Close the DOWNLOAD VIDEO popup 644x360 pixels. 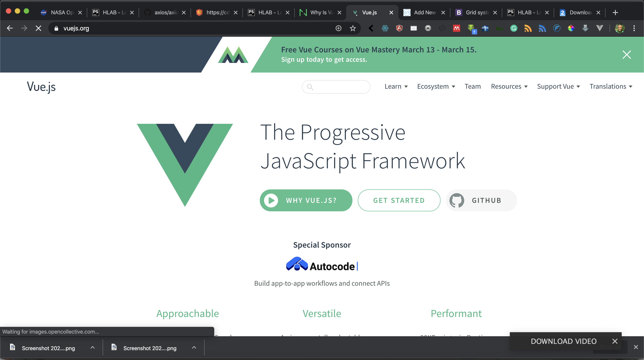click(x=615, y=341)
